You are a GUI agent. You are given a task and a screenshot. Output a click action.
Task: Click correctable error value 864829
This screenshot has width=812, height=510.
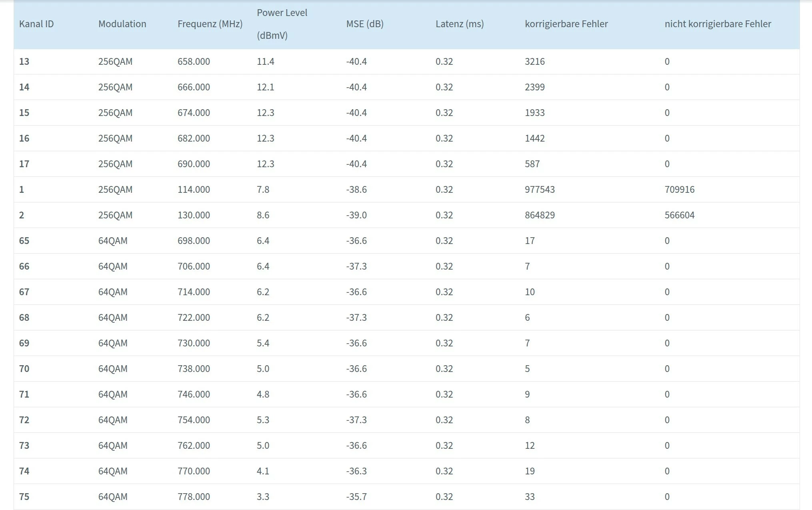pyautogui.click(x=540, y=215)
